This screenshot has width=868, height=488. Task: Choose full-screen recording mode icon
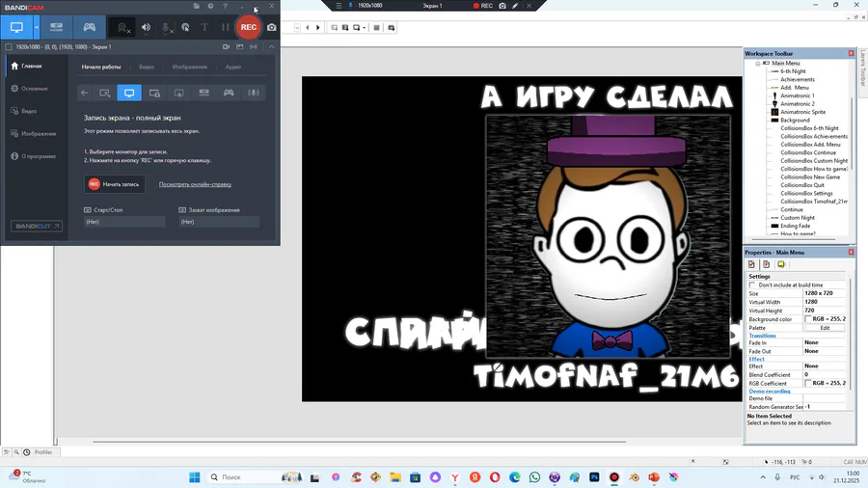pyautogui.click(x=129, y=93)
